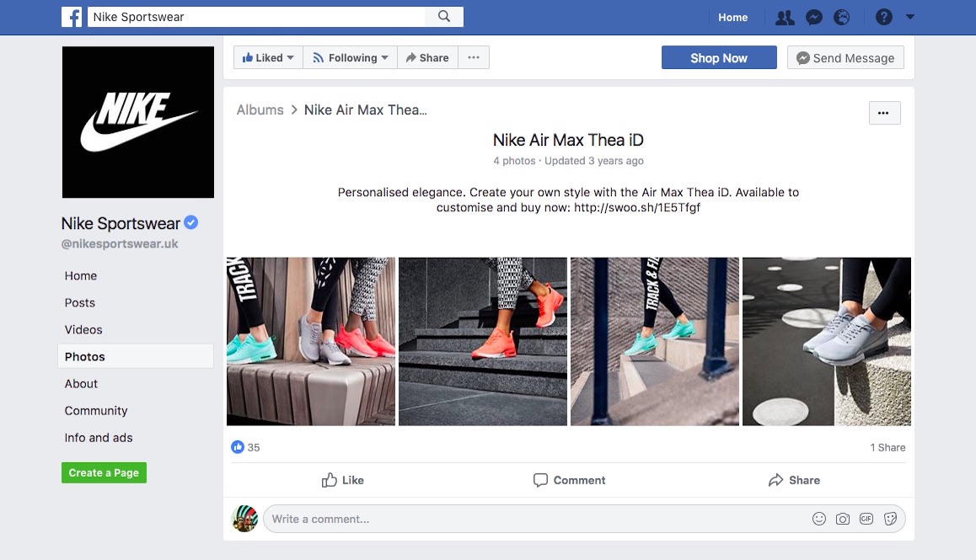This screenshot has height=560, width=976.
Task: Click the Home link in top bar
Action: point(732,18)
